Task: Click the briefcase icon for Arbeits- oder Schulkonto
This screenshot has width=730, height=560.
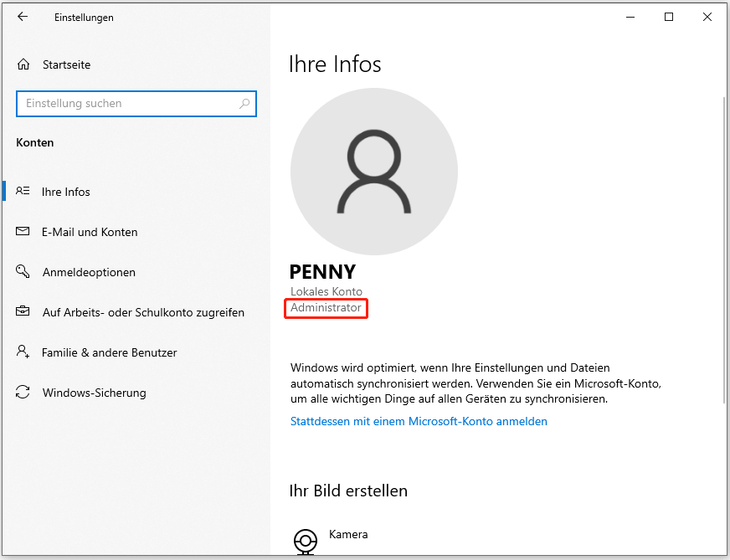Action: point(23,312)
